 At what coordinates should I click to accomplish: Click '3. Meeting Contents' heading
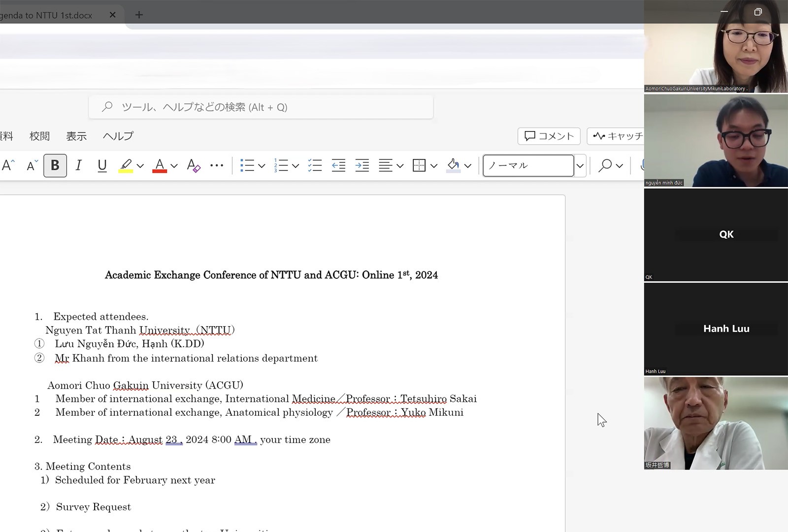(x=83, y=466)
